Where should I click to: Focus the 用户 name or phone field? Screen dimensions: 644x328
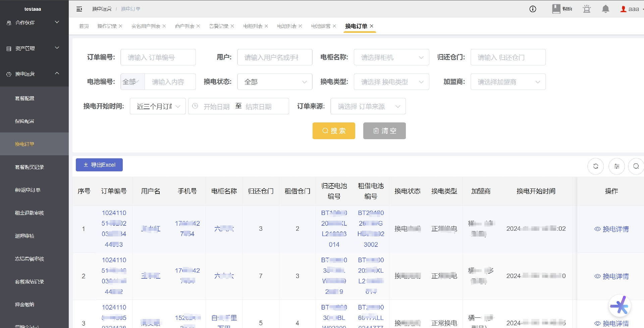(275, 57)
